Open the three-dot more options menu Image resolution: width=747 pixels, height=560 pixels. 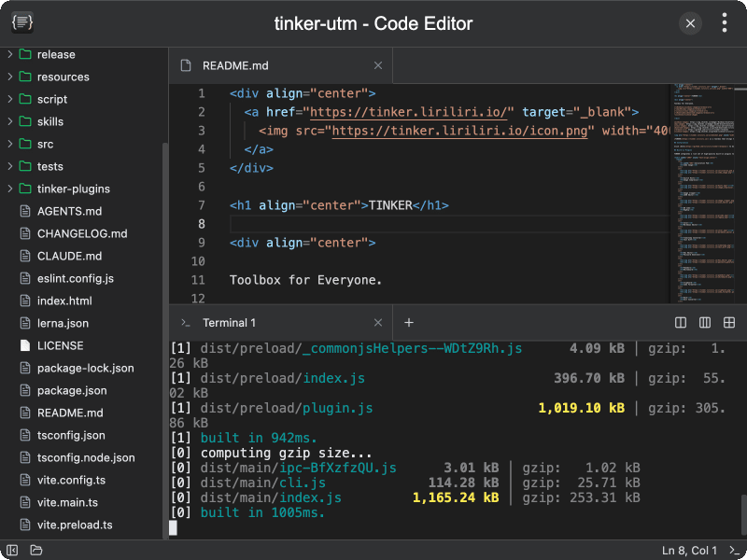(x=725, y=22)
